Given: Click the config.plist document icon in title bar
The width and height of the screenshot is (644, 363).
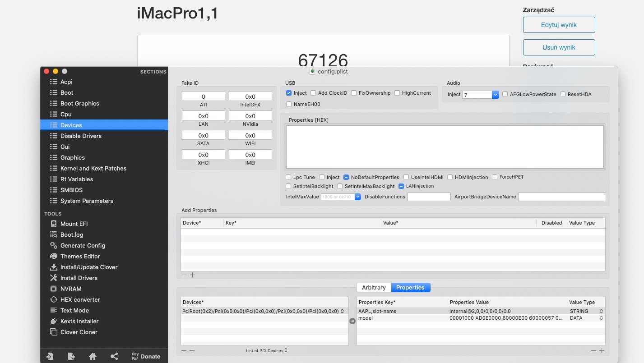Looking at the screenshot, I should (x=312, y=71).
